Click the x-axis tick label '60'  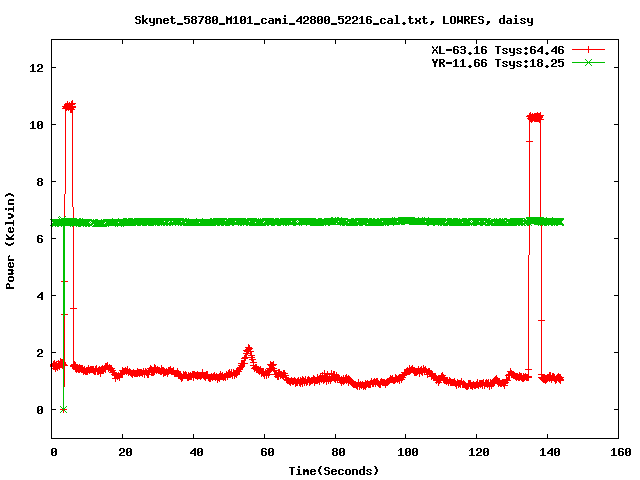pyautogui.click(x=267, y=452)
